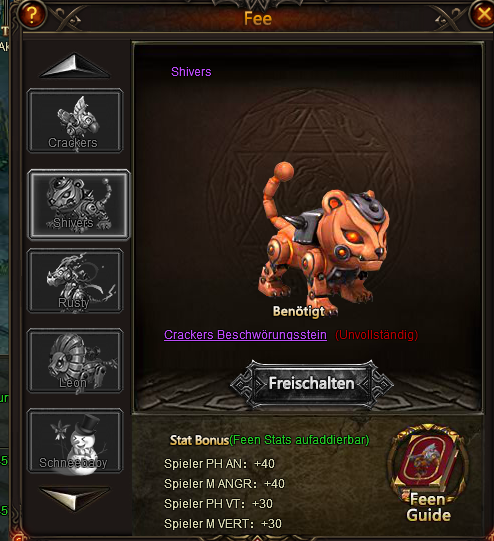
Task: Click the Unvollständig status text
Action: (376, 335)
